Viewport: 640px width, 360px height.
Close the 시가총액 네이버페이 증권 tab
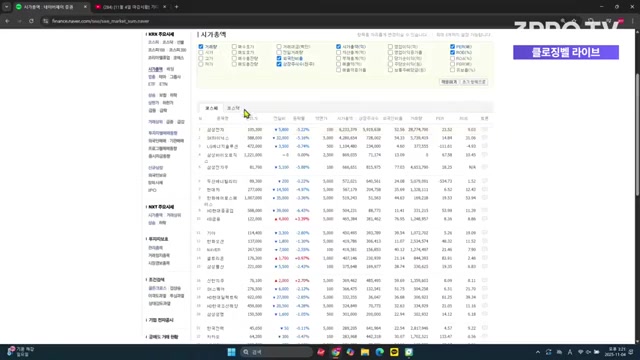tap(85, 7)
